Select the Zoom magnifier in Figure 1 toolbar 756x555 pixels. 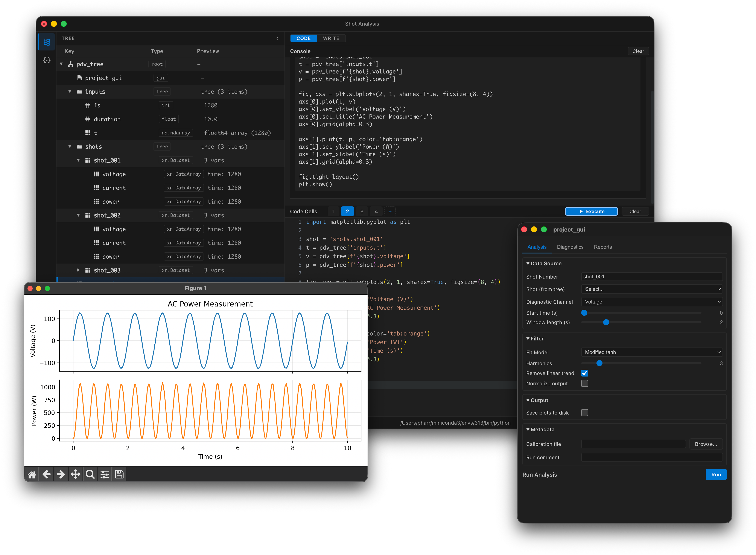[90, 475]
